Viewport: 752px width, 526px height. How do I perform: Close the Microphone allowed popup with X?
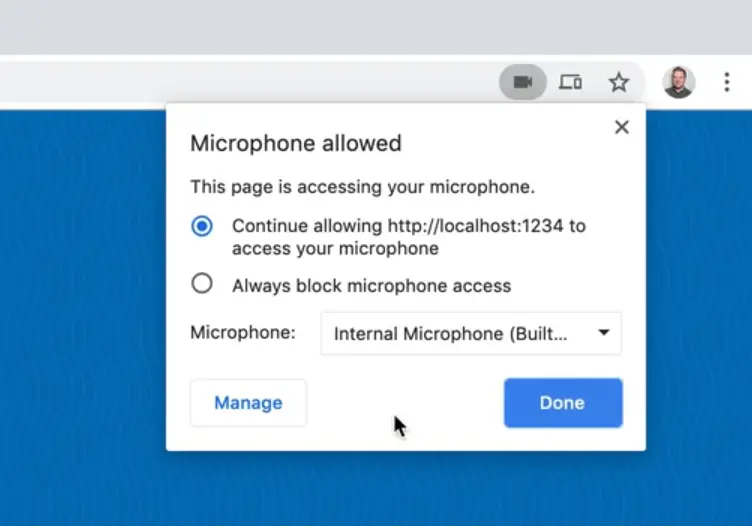click(621, 127)
